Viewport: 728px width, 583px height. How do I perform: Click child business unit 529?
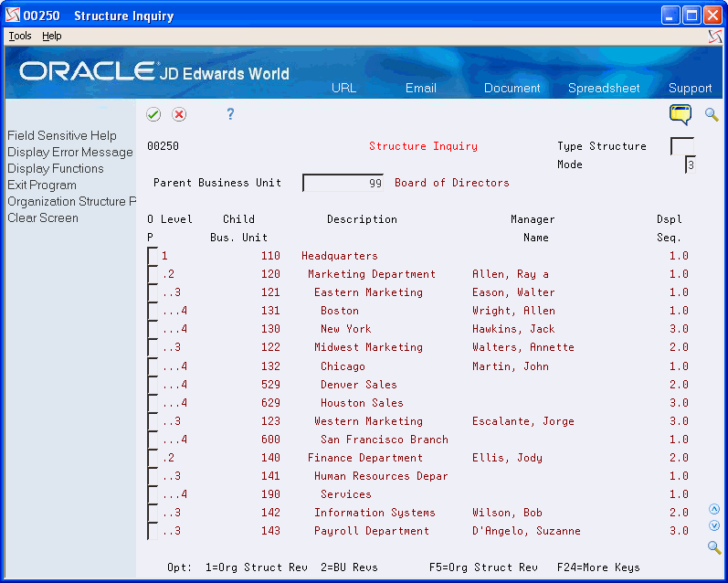(270, 385)
